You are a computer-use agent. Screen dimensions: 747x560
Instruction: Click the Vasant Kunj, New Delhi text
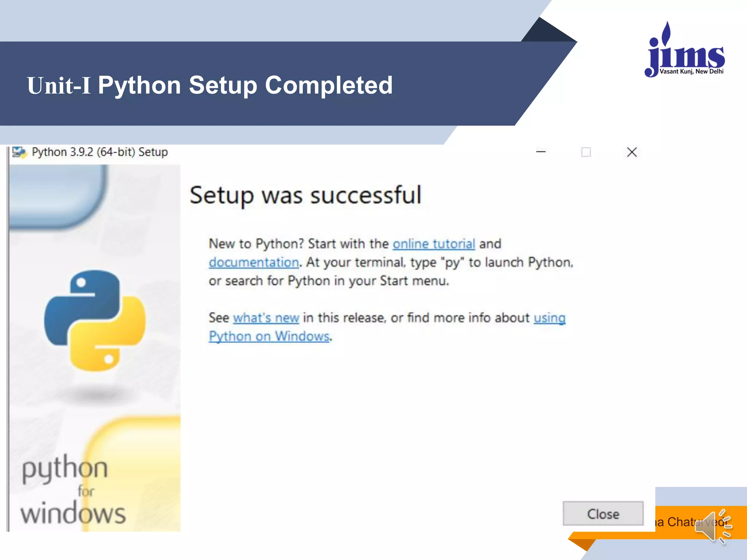[691, 71]
